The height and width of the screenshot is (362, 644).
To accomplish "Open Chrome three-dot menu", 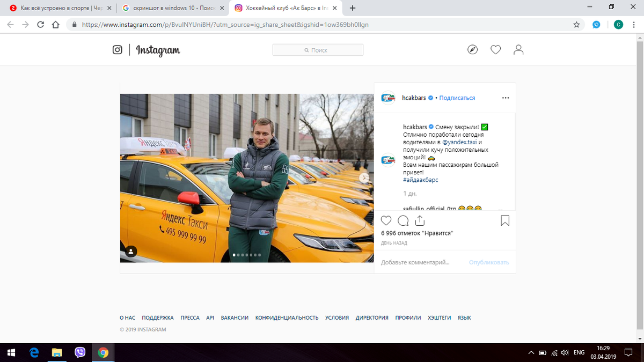I will (634, 25).
